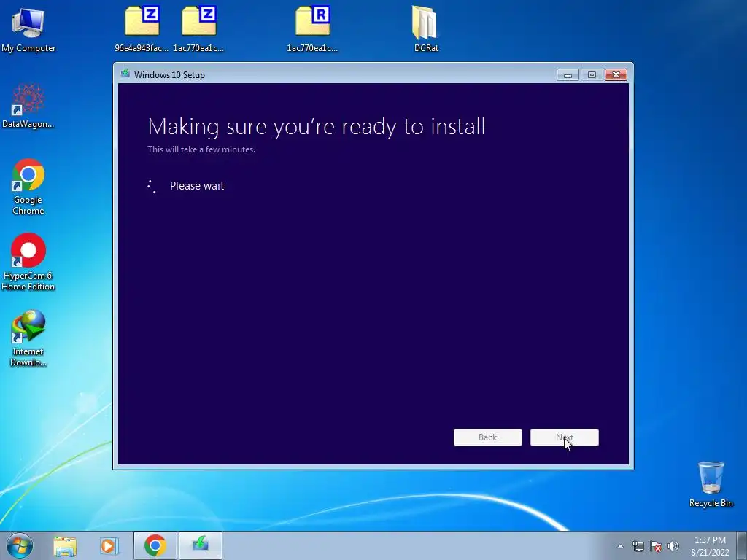Open the HyperCam 6 Home Edition shortcut

(28, 262)
